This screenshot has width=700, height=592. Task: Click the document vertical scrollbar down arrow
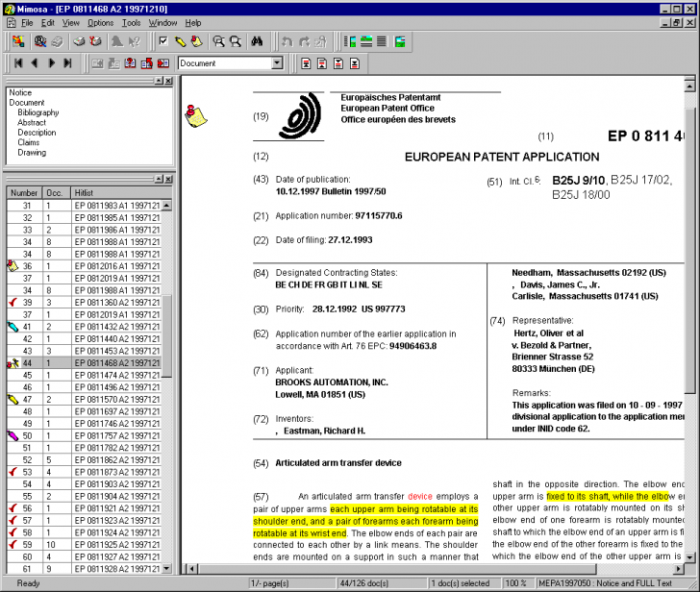689,557
